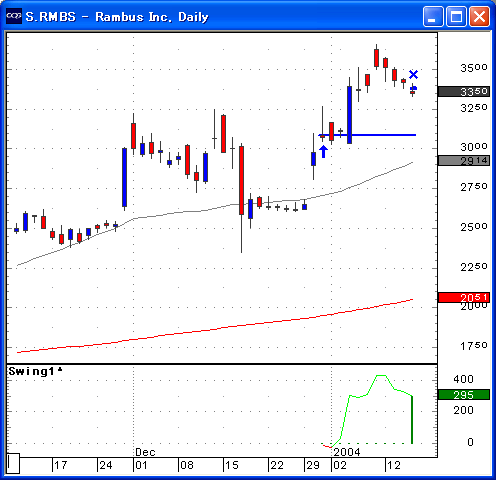The width and height of the screenshot is (496, 480).
Task: Click the Swing1 study label
Action: (35, 371)
